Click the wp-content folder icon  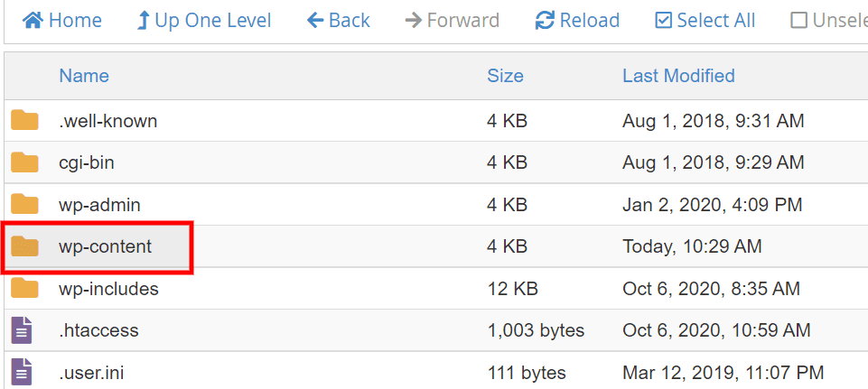tap(24, 246)
